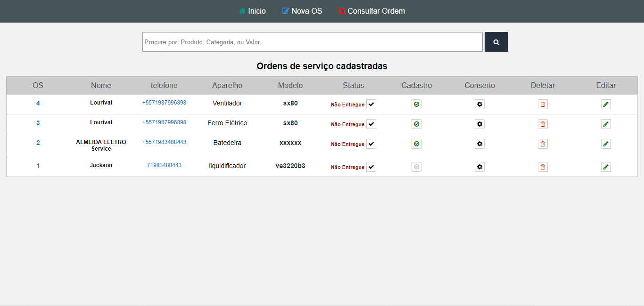Edit the liquidificador order via pencil icon
This screenshot has width=644, height=306.
[x=606, y=167]
